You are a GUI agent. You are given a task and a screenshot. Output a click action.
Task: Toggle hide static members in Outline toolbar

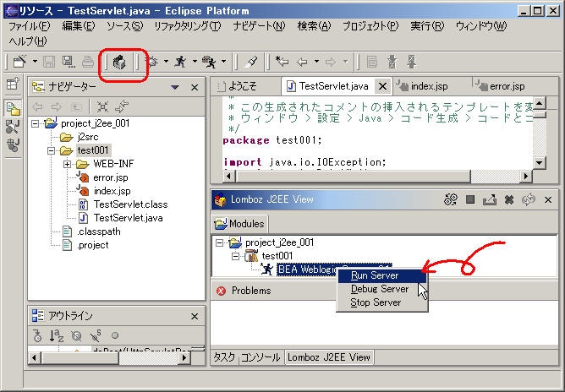pos(96,335)
